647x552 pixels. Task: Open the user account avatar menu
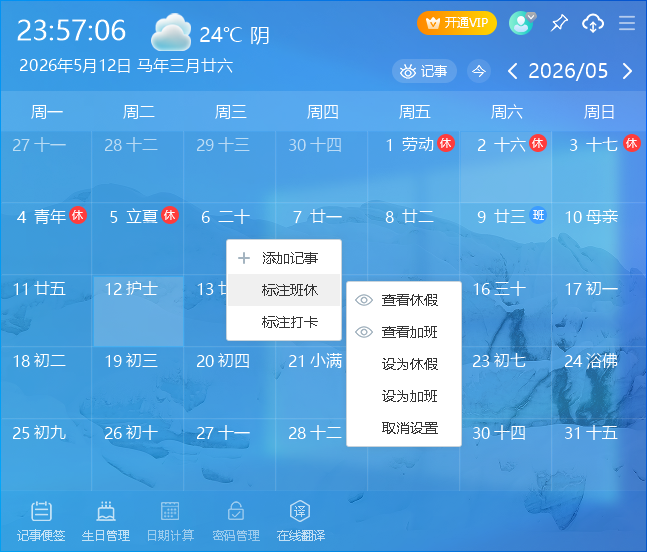(x=522, y=23)
